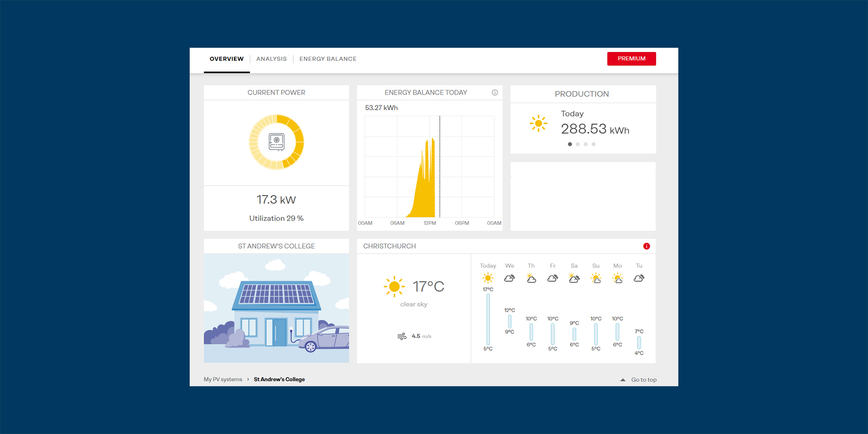
Task: Open the My PV systems breadcrumb link
Action: [223, 379]
